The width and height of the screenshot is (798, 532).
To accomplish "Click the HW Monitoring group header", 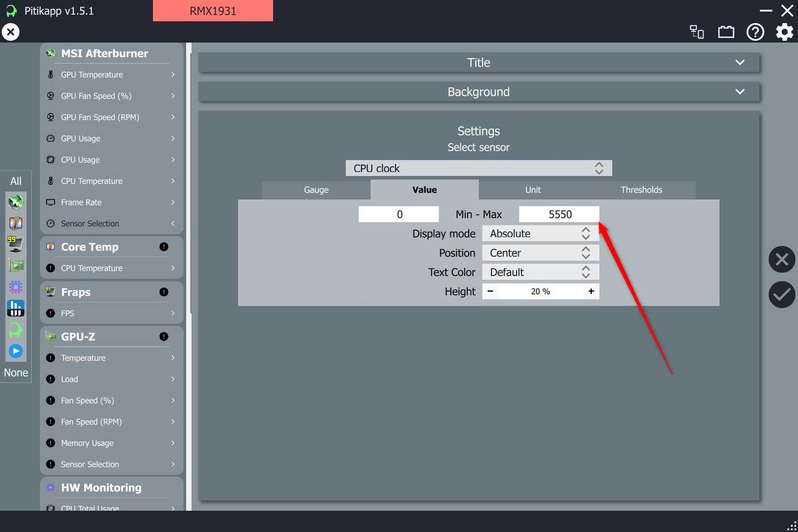I will [111, 488].
